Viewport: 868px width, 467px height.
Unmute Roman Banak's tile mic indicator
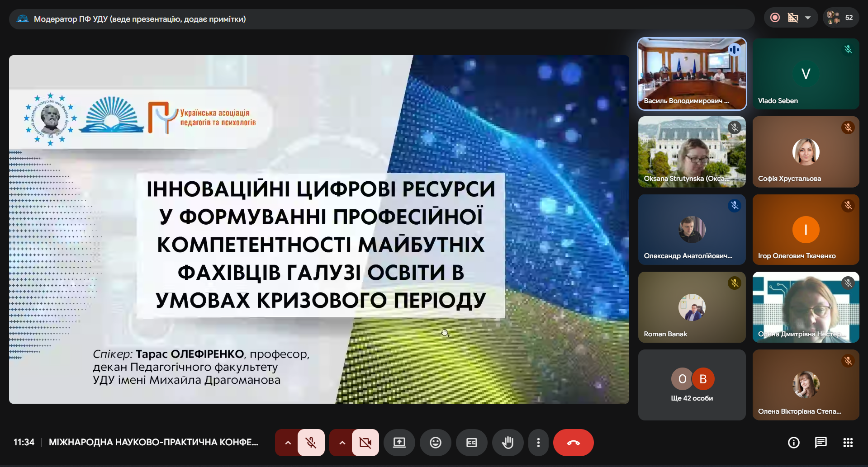coord(734,283)
